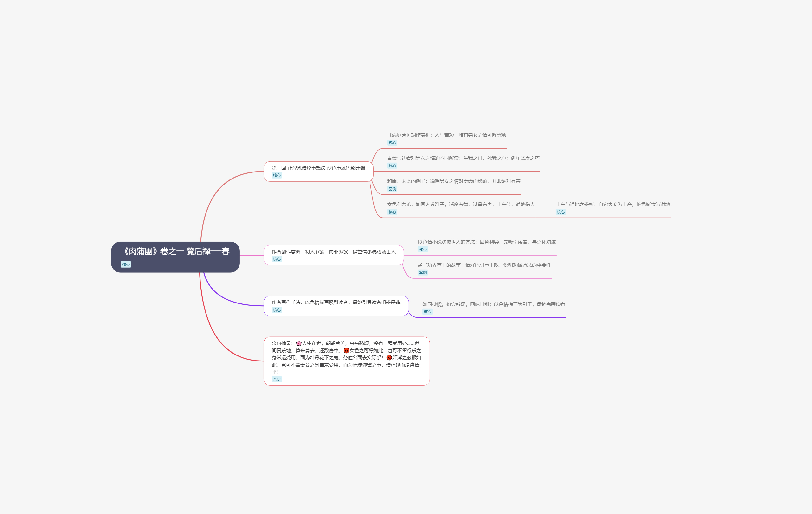Click the 案例 tag under 和尚、太监的例子
812x514 pixels.
[392, 189]
